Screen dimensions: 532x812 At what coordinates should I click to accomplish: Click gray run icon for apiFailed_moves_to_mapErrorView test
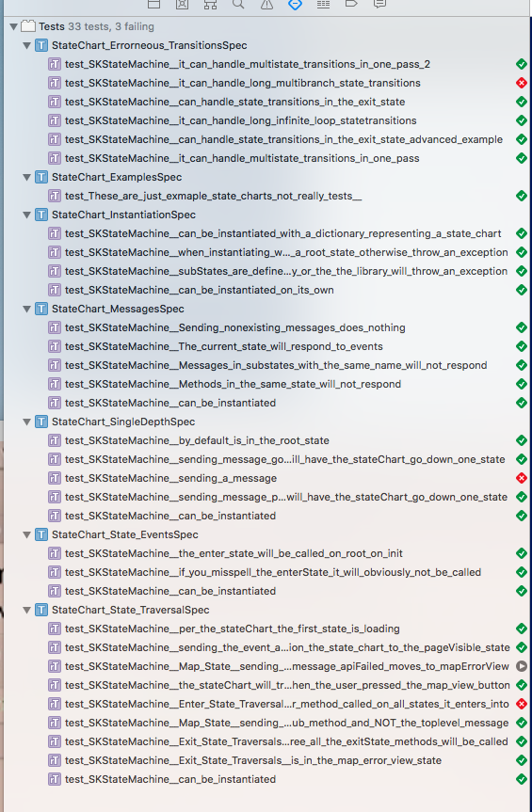522,666
